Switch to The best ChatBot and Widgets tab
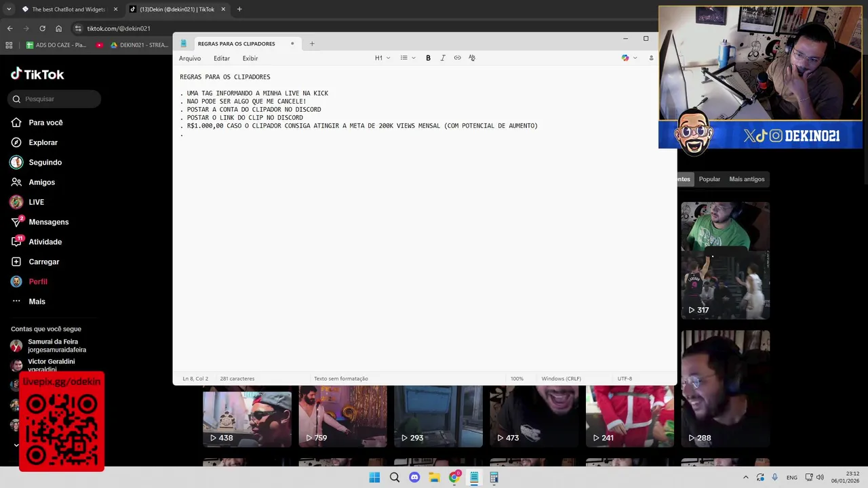868x488 pixels. coord(68,9)
